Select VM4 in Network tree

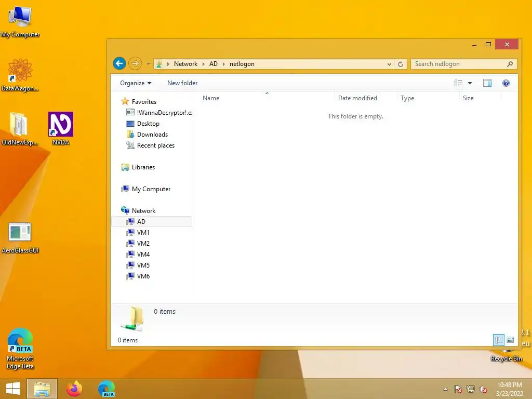coord(143,254)
